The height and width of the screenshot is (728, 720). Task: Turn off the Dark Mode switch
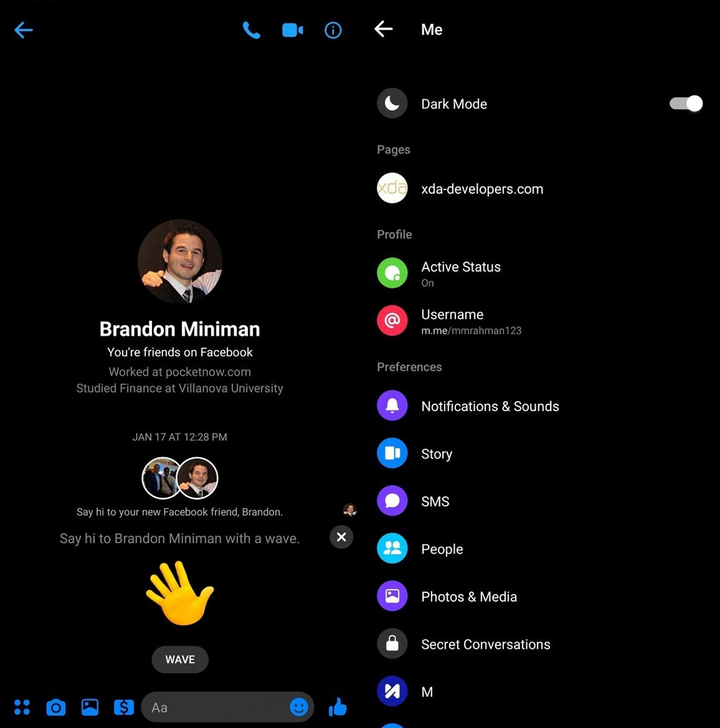(685, 103)
